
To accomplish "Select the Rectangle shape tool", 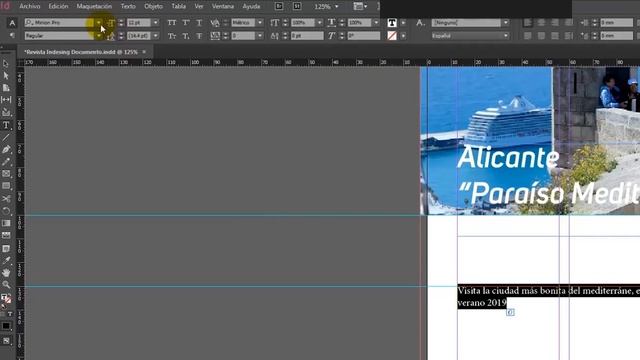I will click(6, 186).
